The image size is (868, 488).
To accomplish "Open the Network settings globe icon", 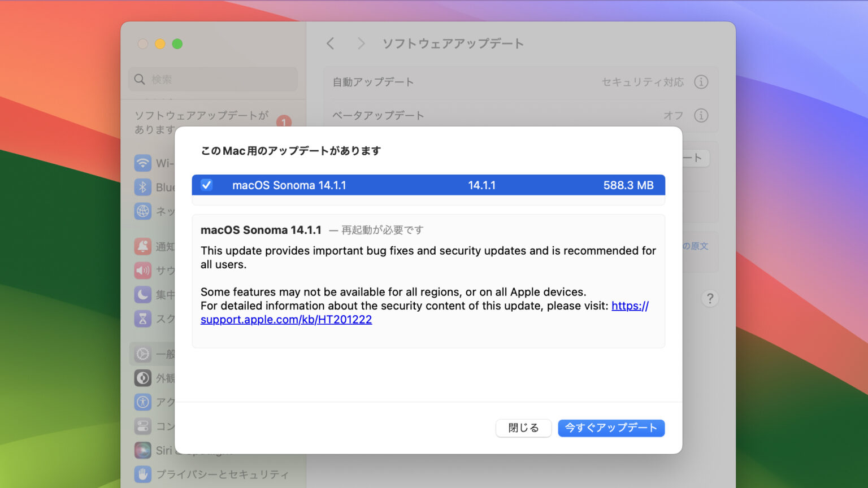I will coord(143,211).
